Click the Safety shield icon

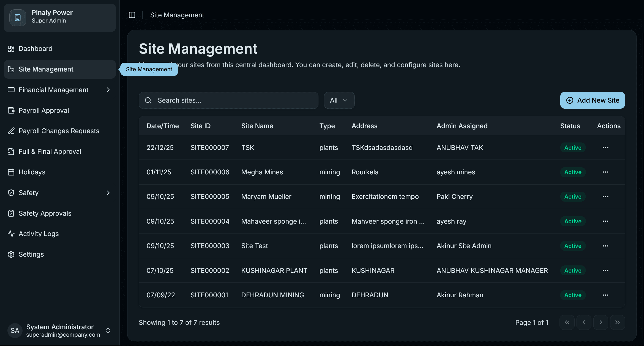click(11, 193)
